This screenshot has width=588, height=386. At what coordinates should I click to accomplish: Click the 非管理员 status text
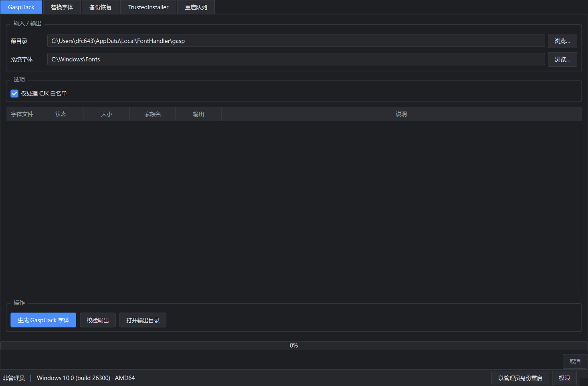[x=14, y=378]
